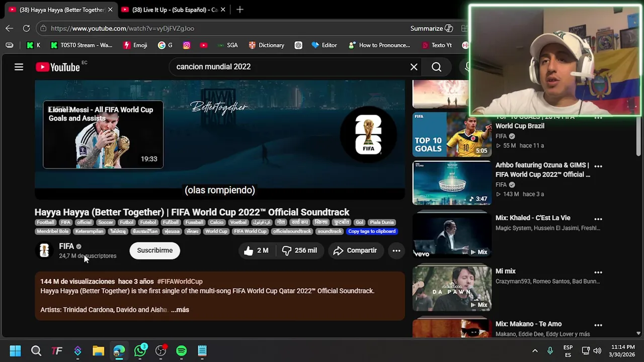This screenshot has height=362, width=644.
Task: Open options menu for 'Mi mix'
Action: click(x=598, y=273)
